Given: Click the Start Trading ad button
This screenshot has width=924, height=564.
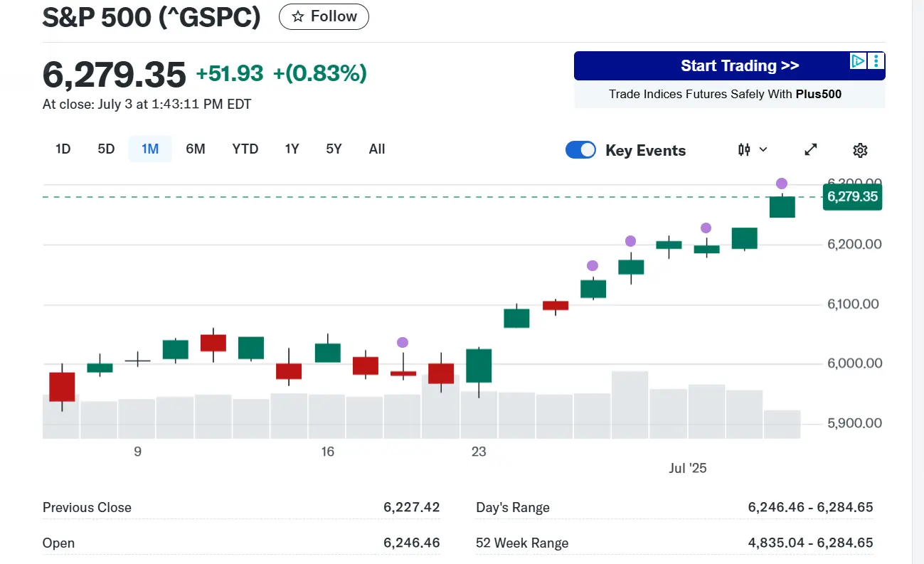Looking at the screenshot, I should [x=740, y=66].
